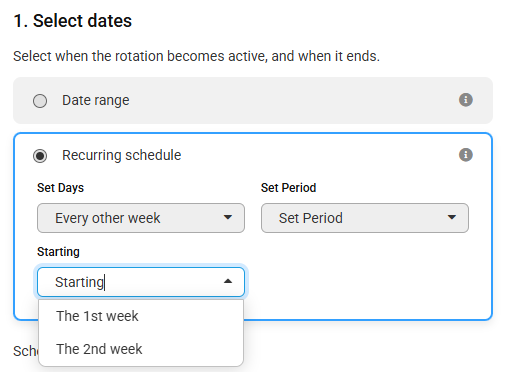Viewport: 508px width, 372px height.
Task: Click the Date range label text
Action: pos(96,100)
